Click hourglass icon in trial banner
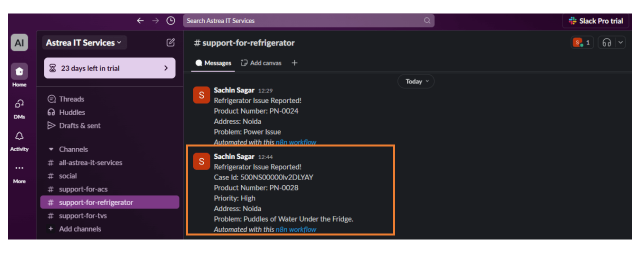This screenshot has width=644, height=253. coord(53,68)
